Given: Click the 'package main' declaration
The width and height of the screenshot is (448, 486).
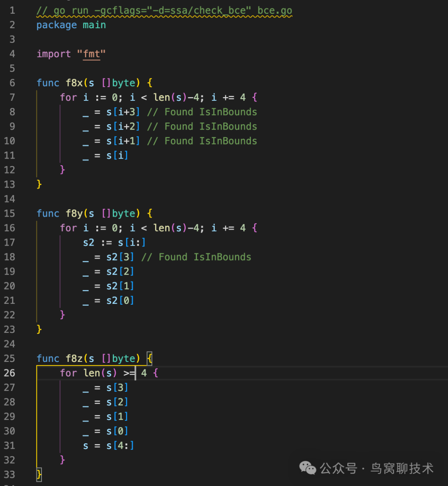Looking at the screenshot, I should [71, 25].
